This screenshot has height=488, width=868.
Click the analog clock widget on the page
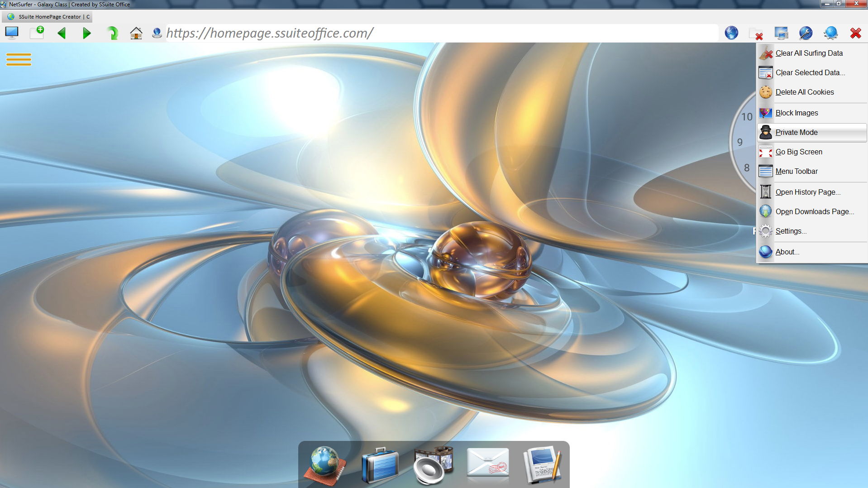click(742, 143)
